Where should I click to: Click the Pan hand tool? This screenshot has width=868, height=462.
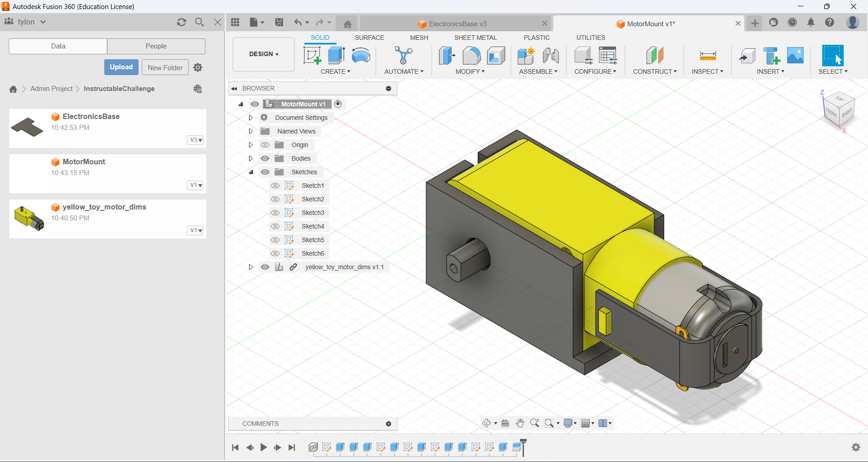pos(520,423)
